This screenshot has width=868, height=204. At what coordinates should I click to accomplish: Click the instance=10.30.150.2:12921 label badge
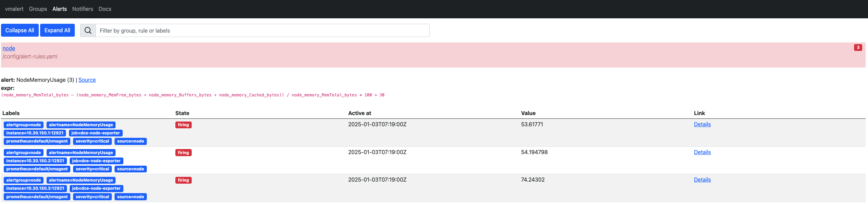click(x=35, y=161)
